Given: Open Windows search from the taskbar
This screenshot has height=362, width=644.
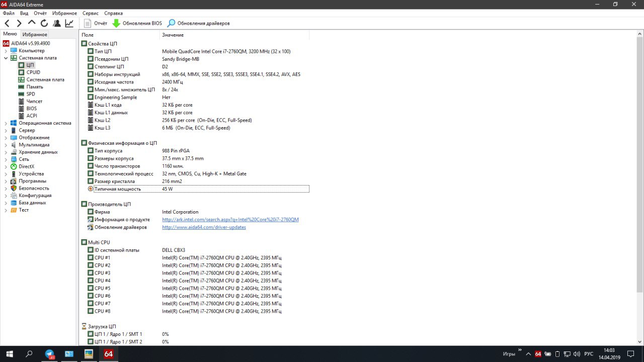Looking at the screenshot, I should point(29,354).
